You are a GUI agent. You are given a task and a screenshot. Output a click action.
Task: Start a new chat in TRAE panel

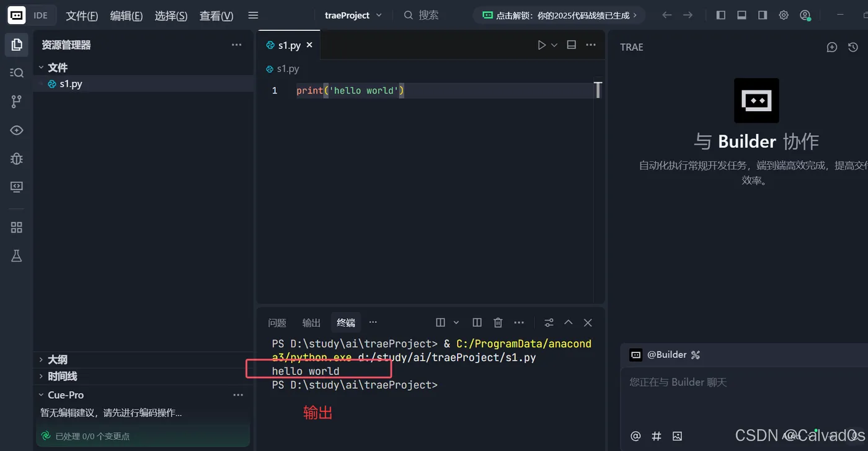click(x=832, y=47)
